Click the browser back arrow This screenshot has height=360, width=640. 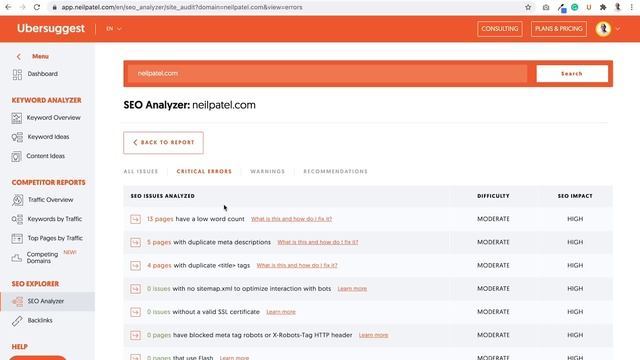[8, 7]
